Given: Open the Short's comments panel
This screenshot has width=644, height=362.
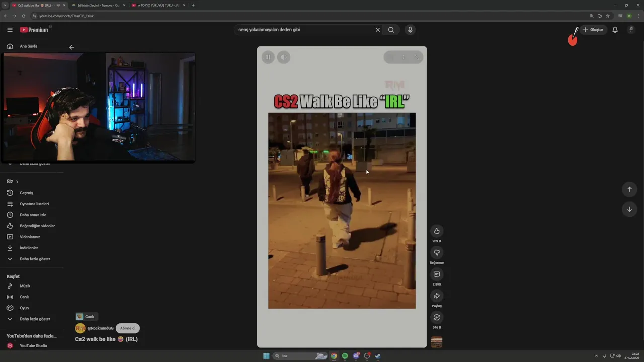Looking at the screenshot, I should tap(437, 275).
